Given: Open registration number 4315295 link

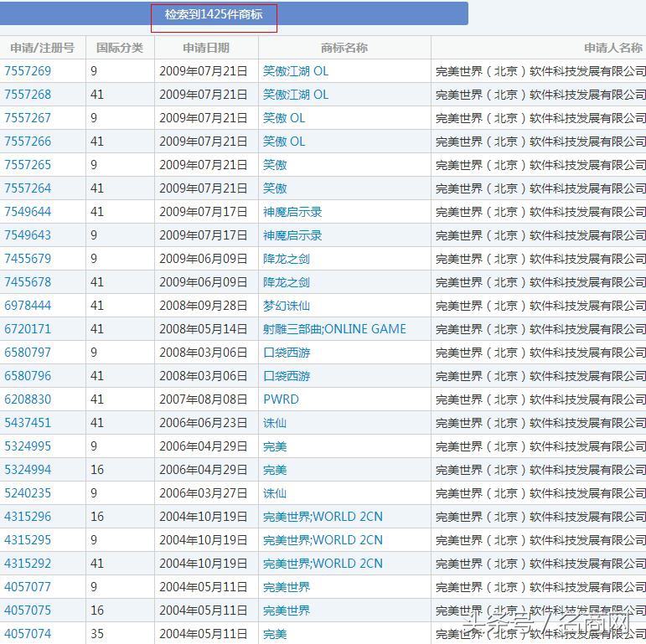Looking at the screenshot, I should coord(28,541).
